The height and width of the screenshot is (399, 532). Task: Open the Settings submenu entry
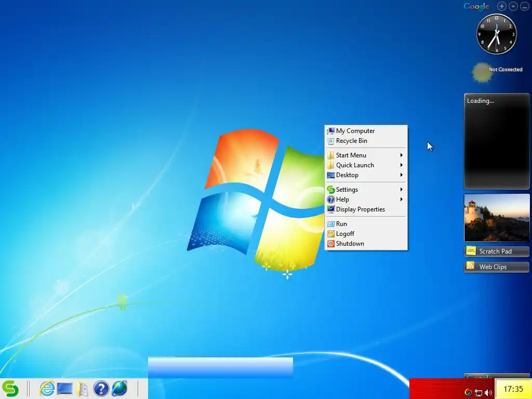point(366,190)
